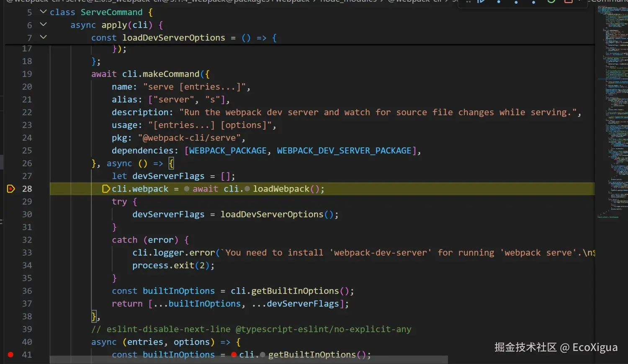This screenshot has width=628, height=364.
Task: Click sticky header 'async apply(cli) {'
Action: 117,25
